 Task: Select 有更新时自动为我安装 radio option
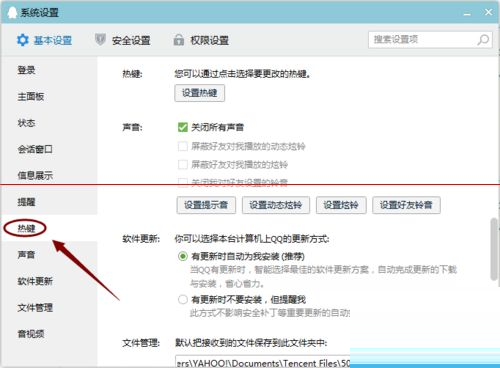[x=183, y=256]
